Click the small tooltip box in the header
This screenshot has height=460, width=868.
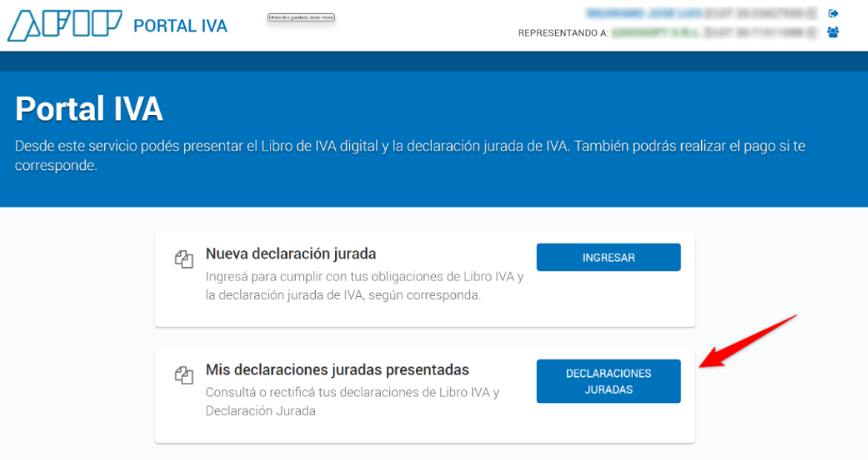point(301,17)
